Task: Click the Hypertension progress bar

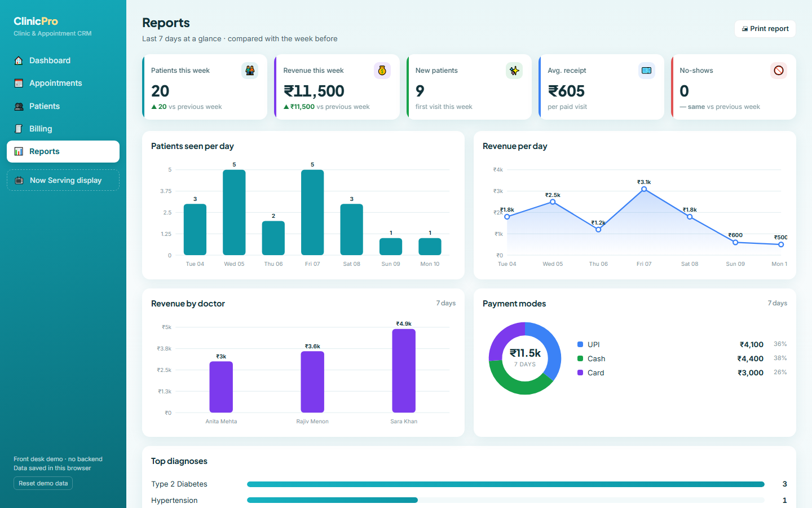Action: click(506, 500)
